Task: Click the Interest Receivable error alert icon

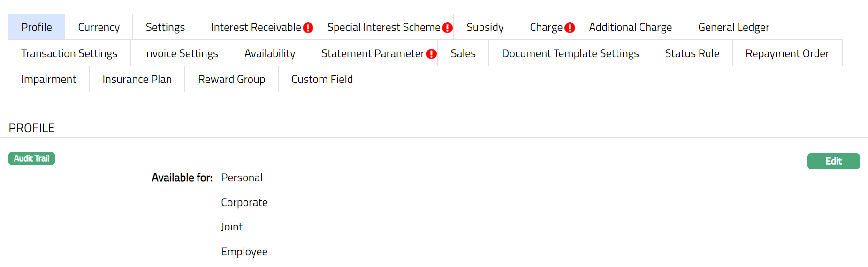Action: point(308,28)
